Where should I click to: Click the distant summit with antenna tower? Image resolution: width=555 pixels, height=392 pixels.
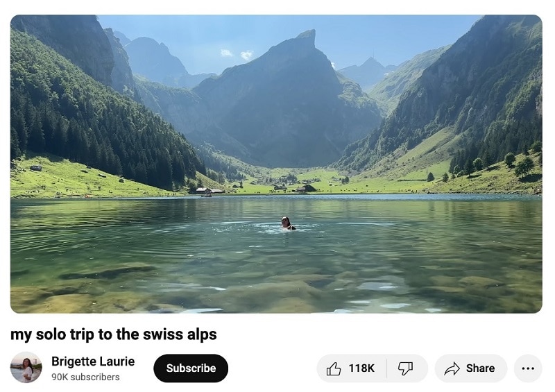(x=372, y=60)
